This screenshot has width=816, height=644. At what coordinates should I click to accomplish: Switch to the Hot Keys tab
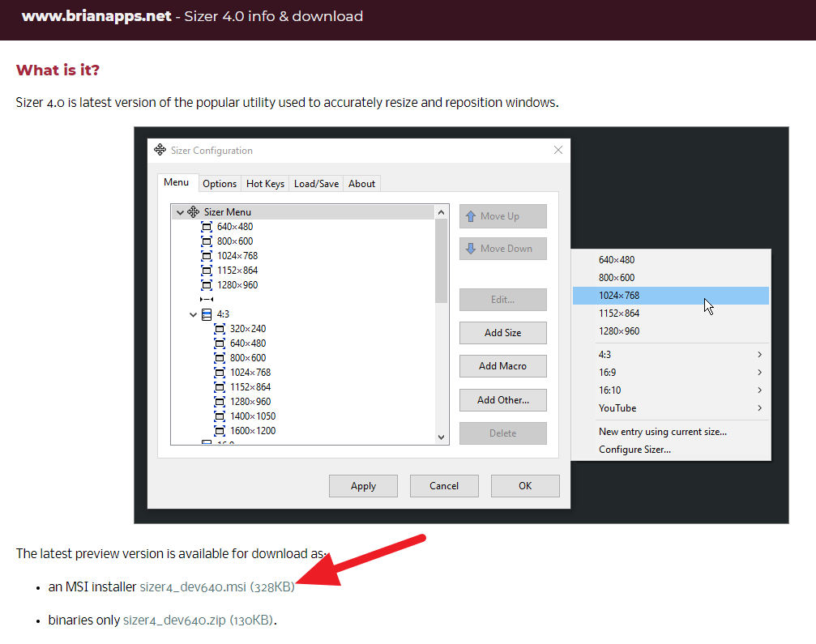tap(266, 184)
